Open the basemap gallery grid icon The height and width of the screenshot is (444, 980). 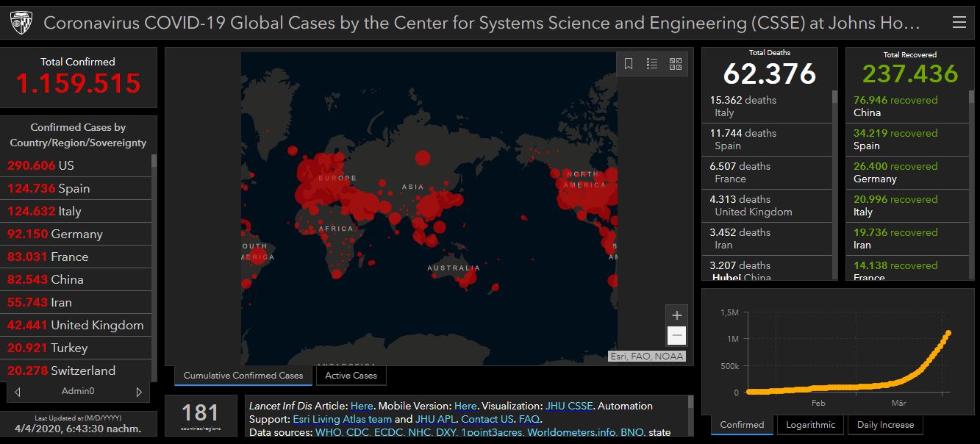tap(676, 64)
